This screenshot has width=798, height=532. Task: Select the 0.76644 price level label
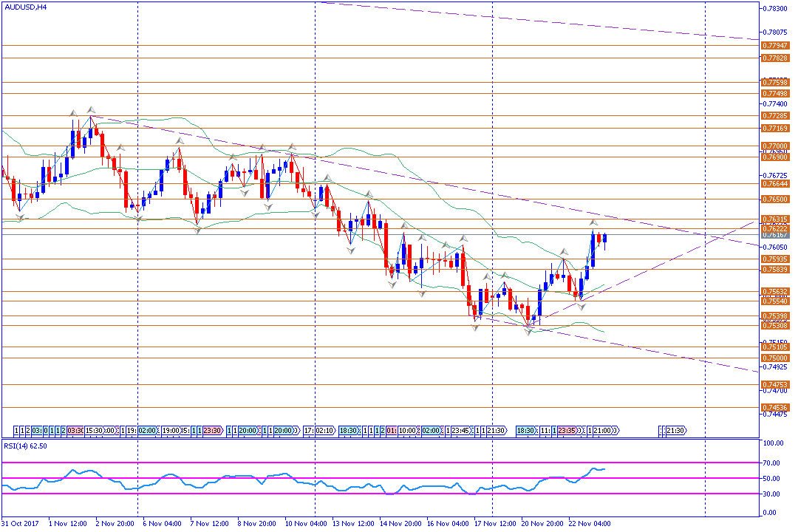(x=775, y=184)
